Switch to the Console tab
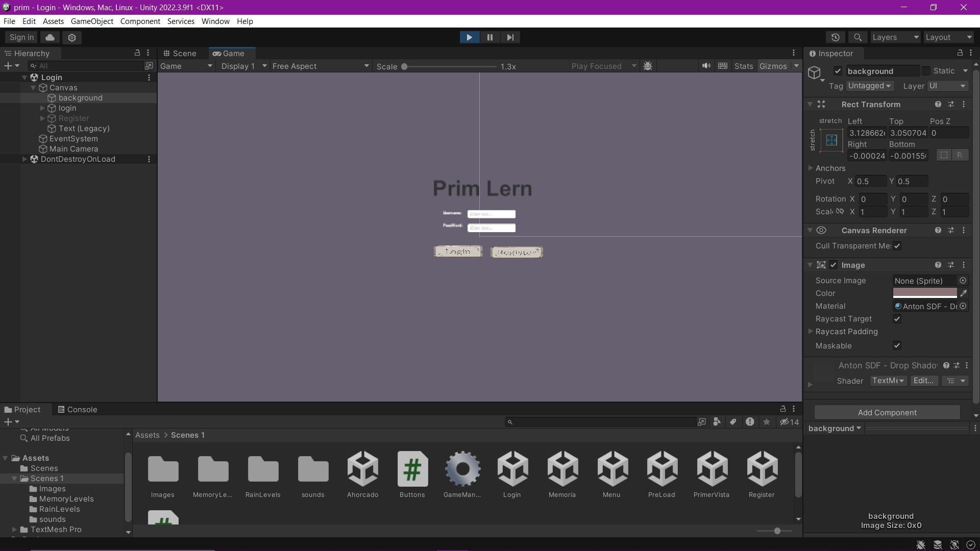 (77, 410)
